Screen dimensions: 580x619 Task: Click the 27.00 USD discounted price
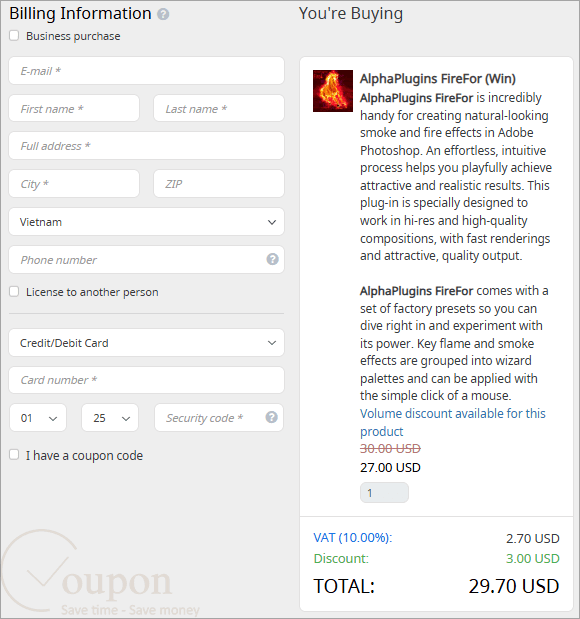390,467
